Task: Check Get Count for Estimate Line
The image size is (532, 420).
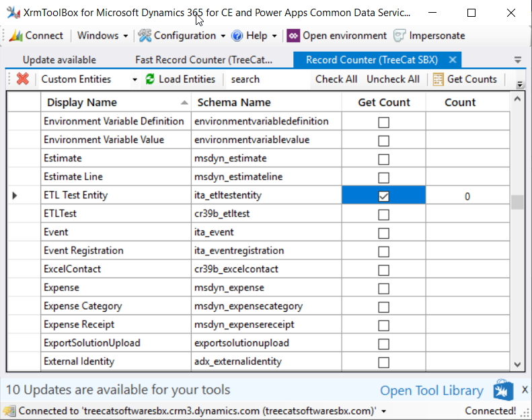Action: tap(383, 177)
